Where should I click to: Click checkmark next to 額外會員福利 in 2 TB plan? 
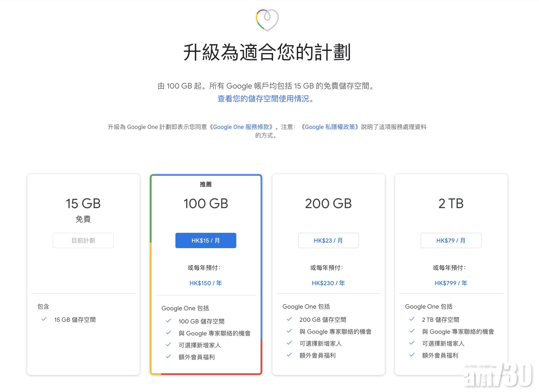(x=412, y=355)
